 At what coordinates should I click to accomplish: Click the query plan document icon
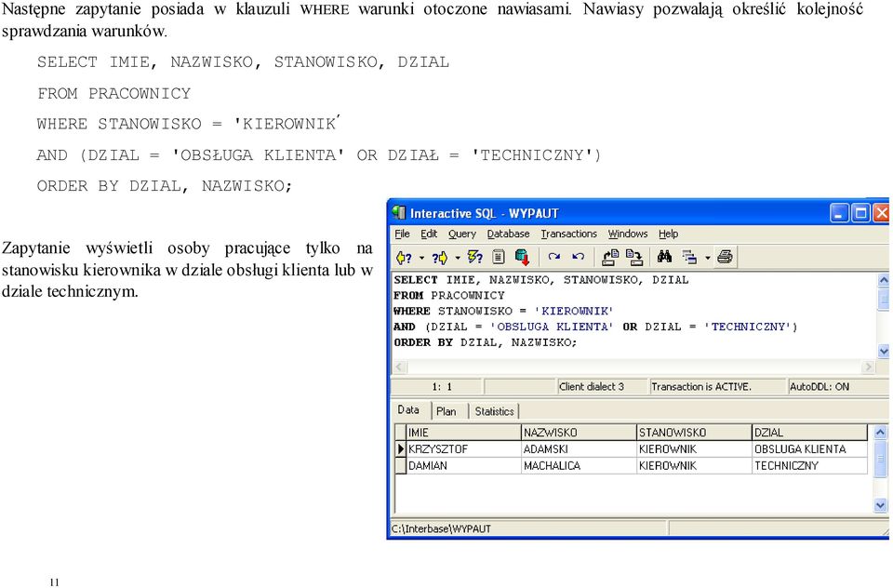(x=499, y=258)
